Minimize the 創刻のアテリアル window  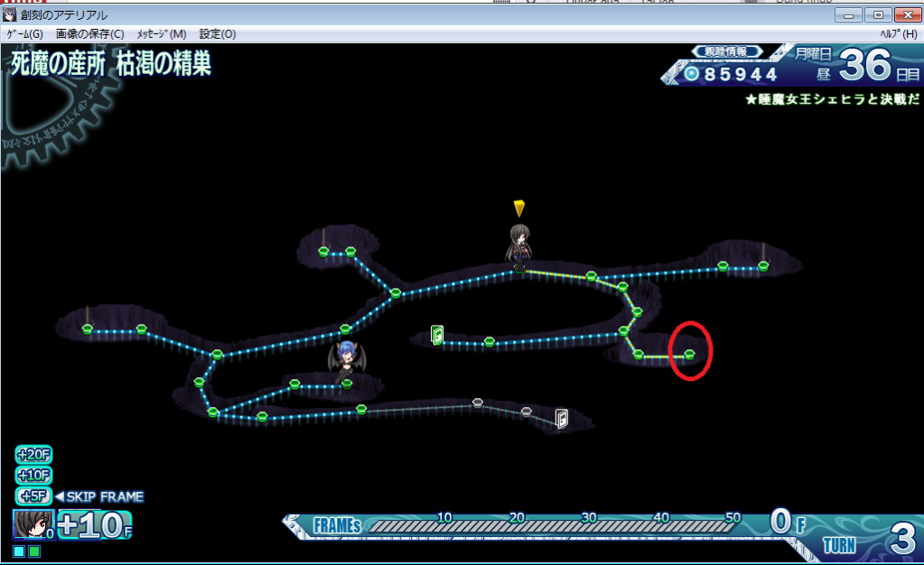848,14
